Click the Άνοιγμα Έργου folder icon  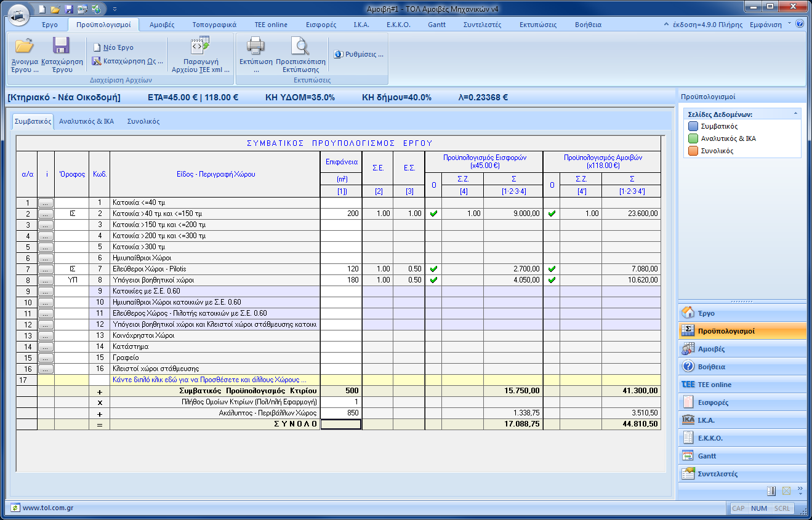25,46
